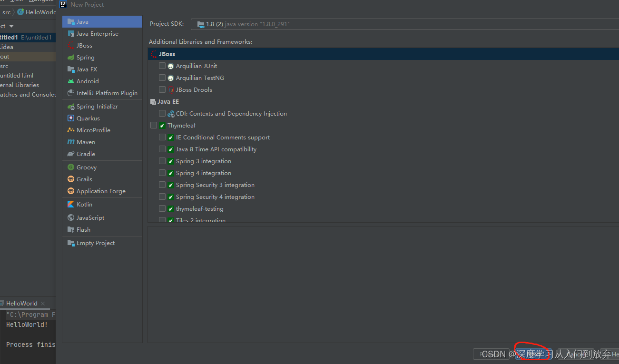The height and width of the screenshot is (364, 619).
Task: Click the JBoss icon in sidebar
Action: tap(71, 46)
